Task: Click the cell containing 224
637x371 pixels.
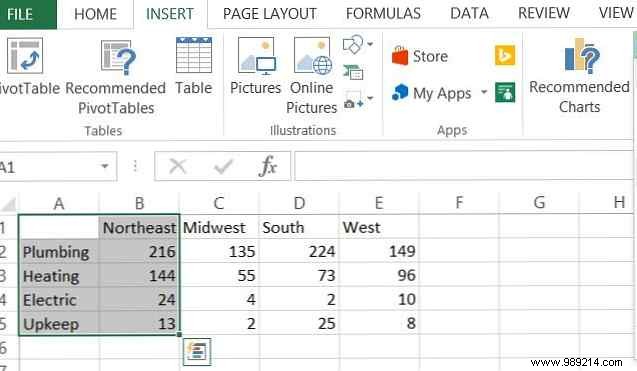Action: point(299,252)
